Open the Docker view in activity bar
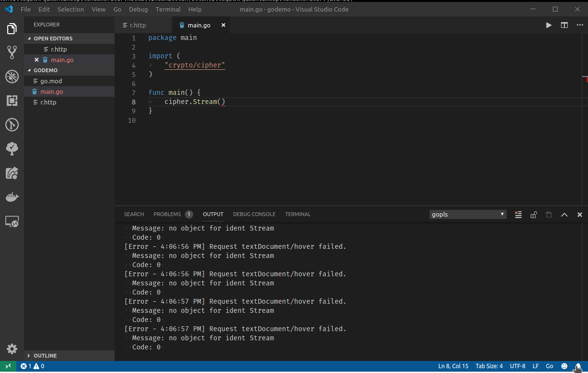This screenshot has height=373, width=588. pyautogui.click(x=12, y=196)
